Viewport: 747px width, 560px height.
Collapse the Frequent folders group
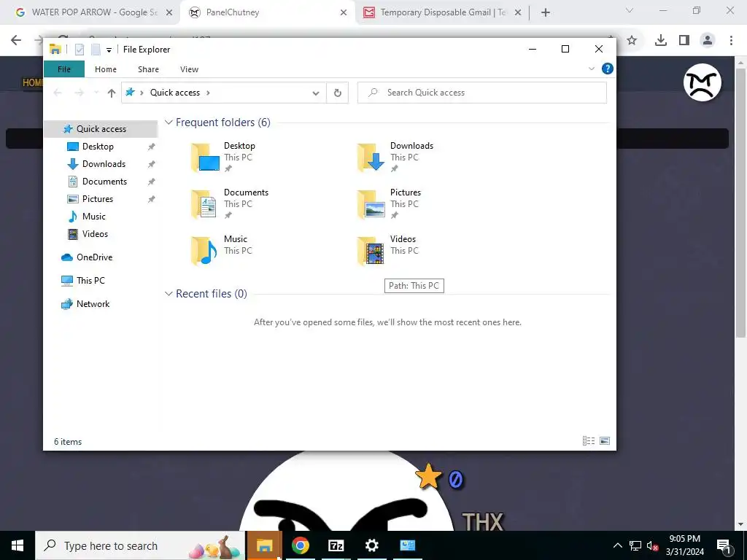(169, 122)
